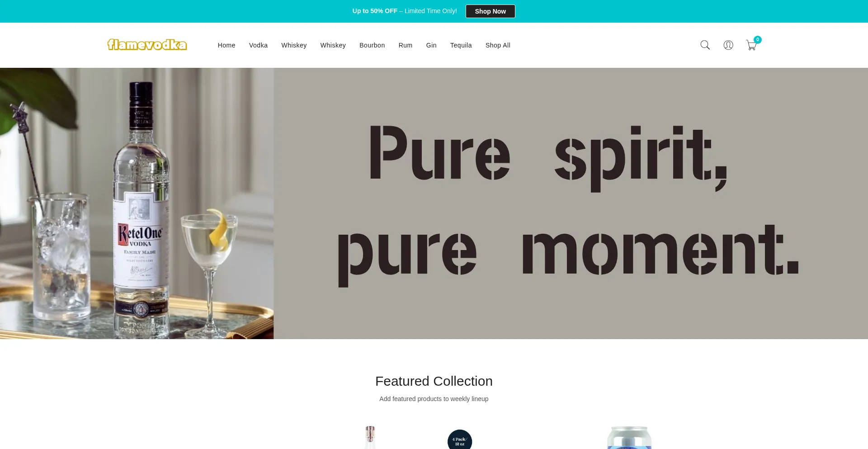Select the first Whiskey nav link
The image size is (868, 449).
294,45
